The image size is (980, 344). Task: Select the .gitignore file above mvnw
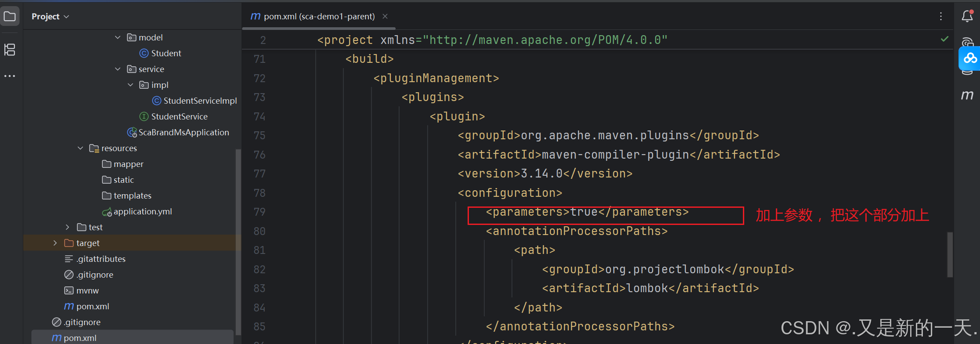(95, 275)
